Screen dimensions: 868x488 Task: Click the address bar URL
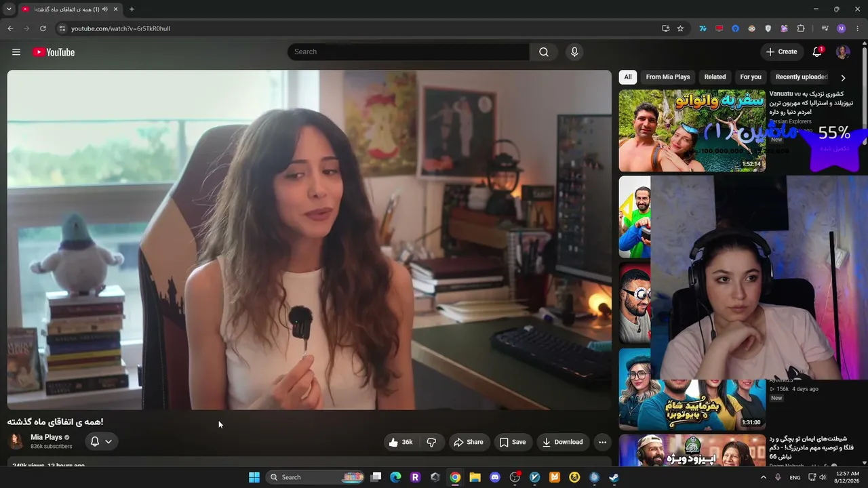tap(121, 28)
